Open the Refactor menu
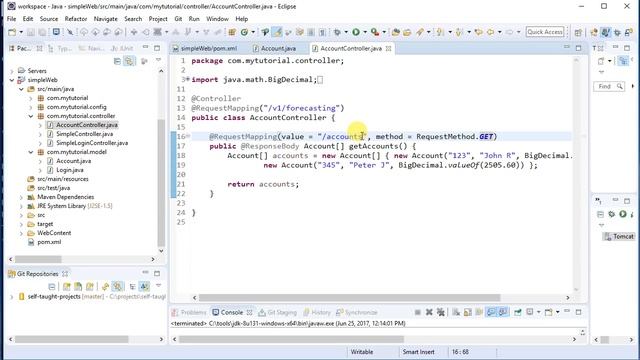The image size is (640, 360). (x=76, y=19)
